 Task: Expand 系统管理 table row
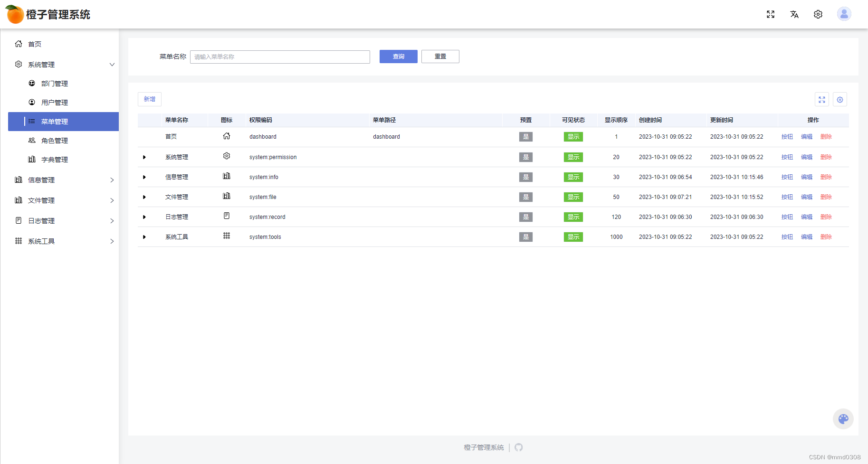coord(144,157)
